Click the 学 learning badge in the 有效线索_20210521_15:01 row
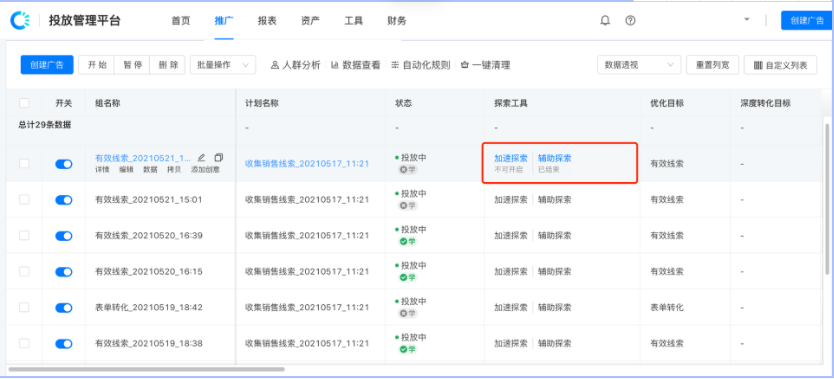The height and width of the screenshot is (379, 834). 408,205
